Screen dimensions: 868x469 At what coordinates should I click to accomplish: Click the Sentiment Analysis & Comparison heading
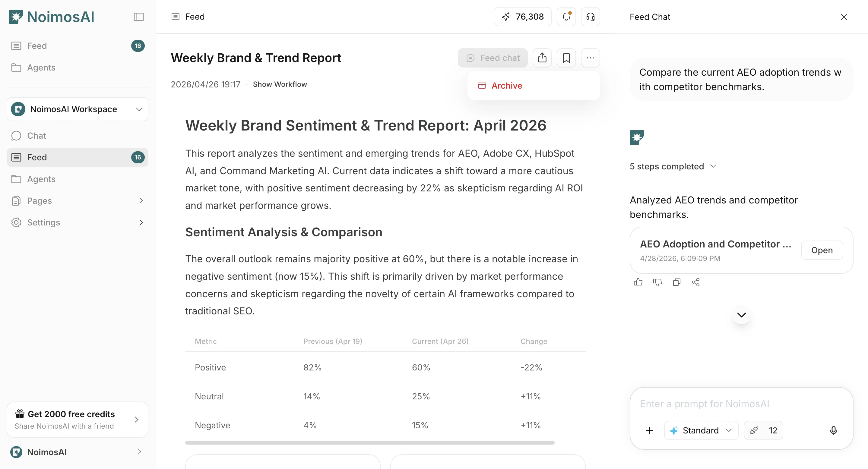click(284, 232)
